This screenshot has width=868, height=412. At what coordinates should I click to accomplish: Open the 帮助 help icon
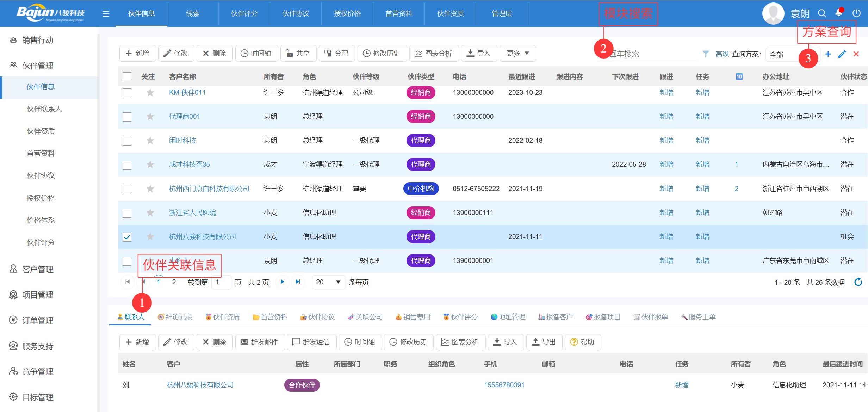point(583,342)
